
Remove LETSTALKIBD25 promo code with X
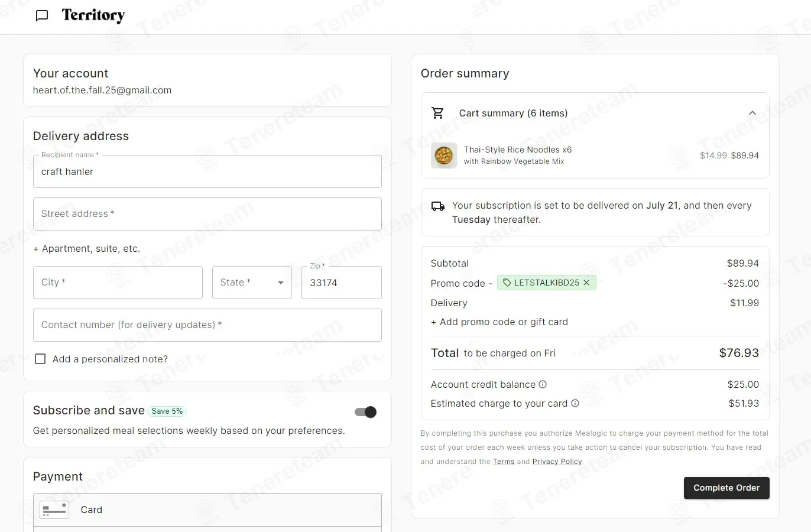point(586,283)
